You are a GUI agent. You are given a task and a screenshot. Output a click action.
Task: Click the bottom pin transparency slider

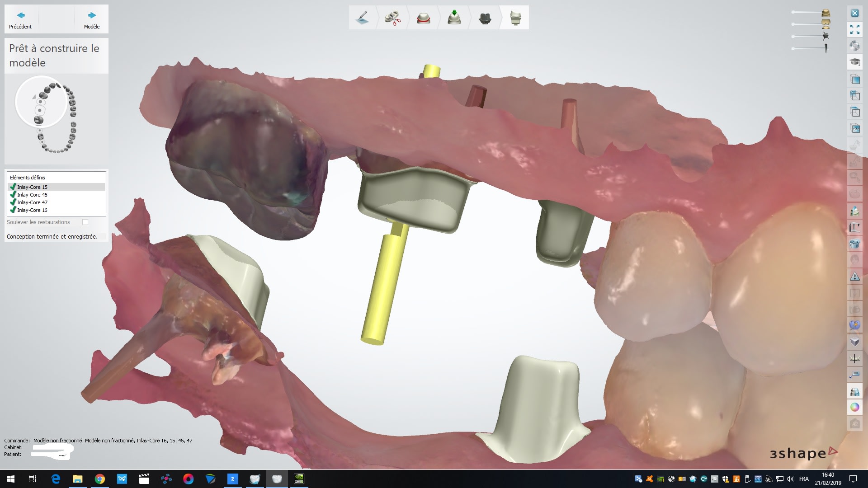[x=809, y=48]
